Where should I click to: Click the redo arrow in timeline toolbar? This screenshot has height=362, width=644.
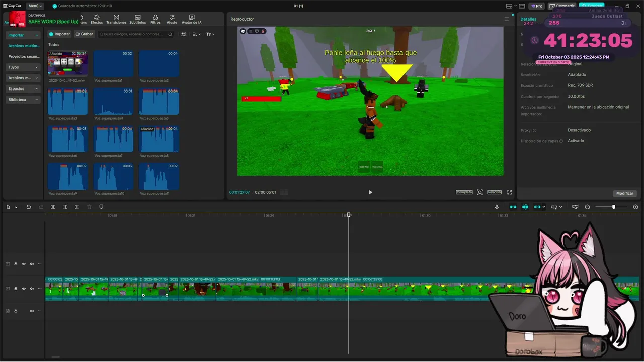41,207
